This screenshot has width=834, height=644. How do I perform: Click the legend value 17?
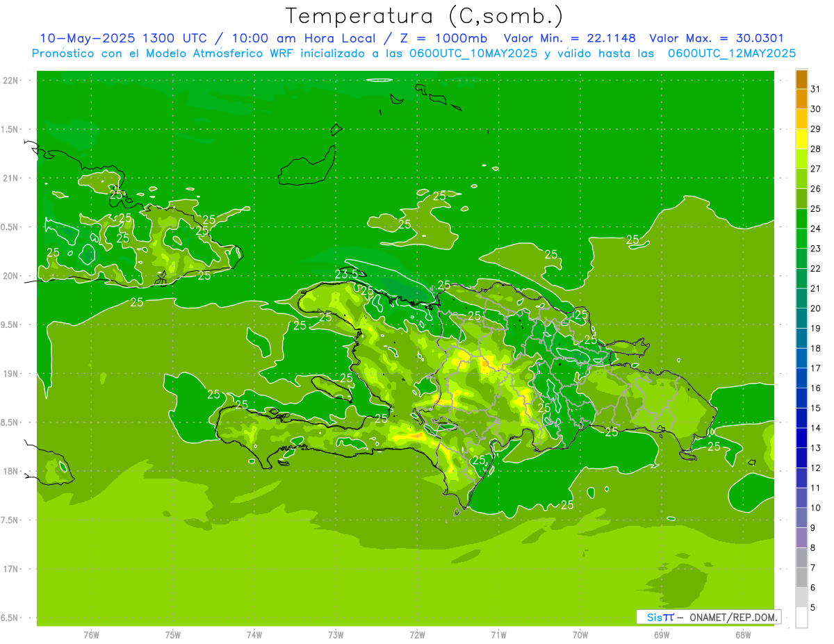click(816, 368)
